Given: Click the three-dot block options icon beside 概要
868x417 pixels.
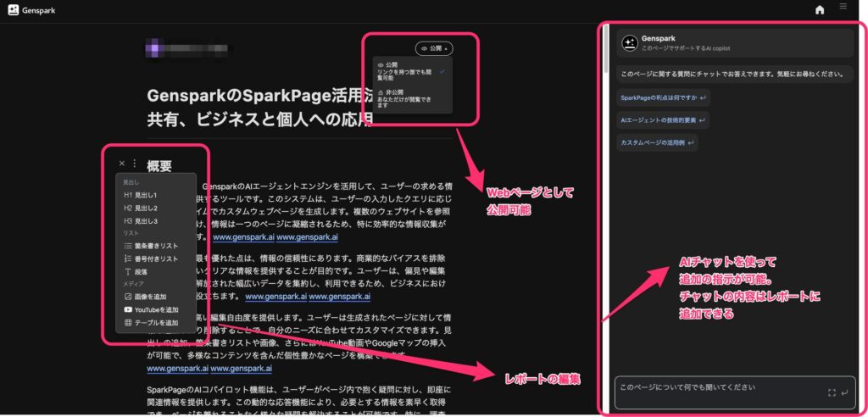Looking at the screenshot, I should [x=135, y=164].
